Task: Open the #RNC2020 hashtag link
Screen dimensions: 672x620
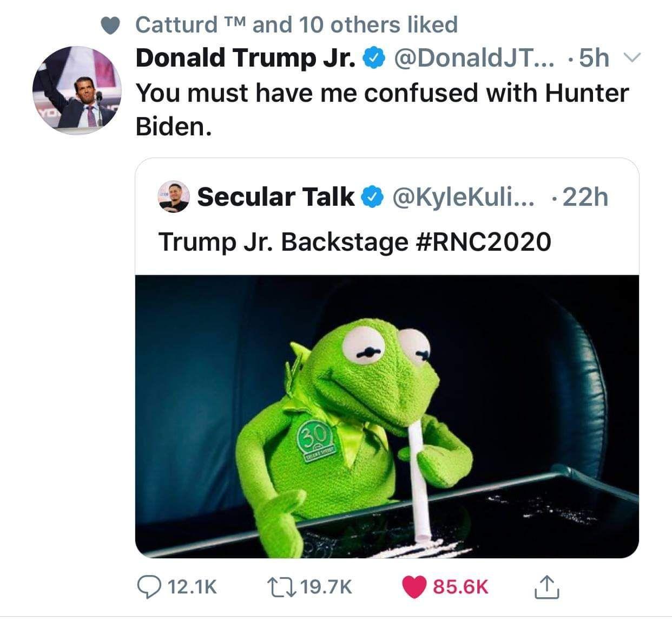Action: point(484,242)
